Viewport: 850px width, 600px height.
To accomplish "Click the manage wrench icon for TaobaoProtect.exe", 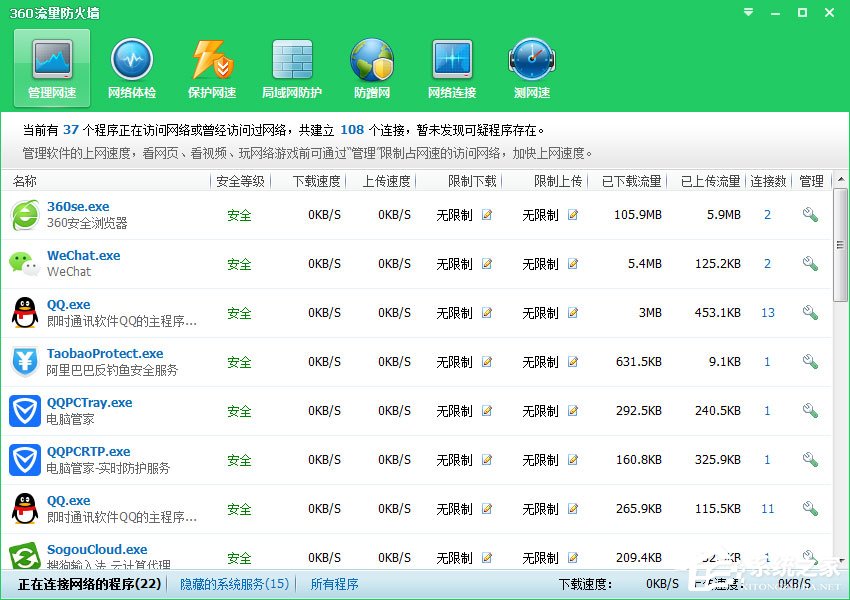I will 809,361.
